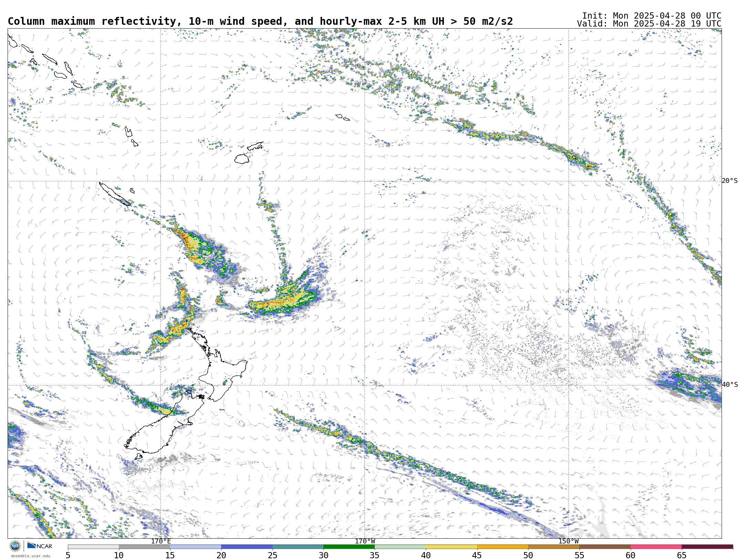Click the green 30-35 dBZ swatch
Viewport: 744px width, 560px height.
(x=349, y=547)
